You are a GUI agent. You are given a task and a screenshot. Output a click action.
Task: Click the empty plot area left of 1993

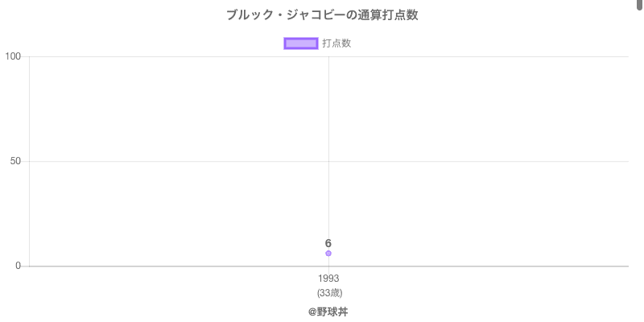coord(177,209)
